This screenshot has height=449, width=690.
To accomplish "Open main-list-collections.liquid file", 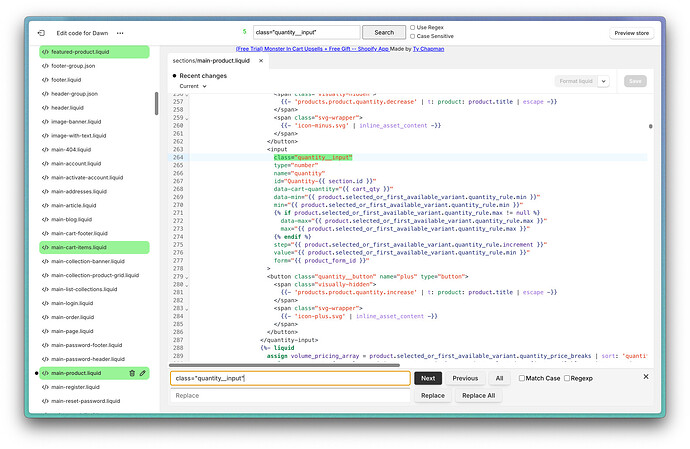I will tap(84, 289).
